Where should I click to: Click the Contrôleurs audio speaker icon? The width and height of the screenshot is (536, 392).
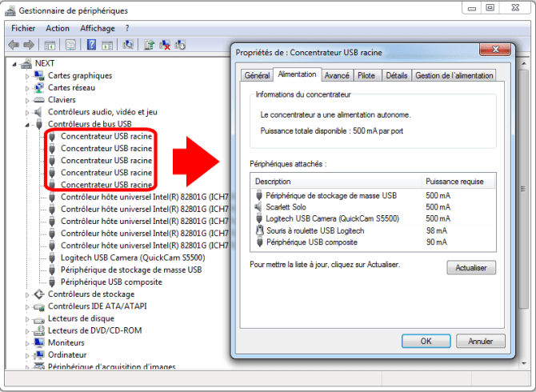pyautogui.click(x=38, y=112)
